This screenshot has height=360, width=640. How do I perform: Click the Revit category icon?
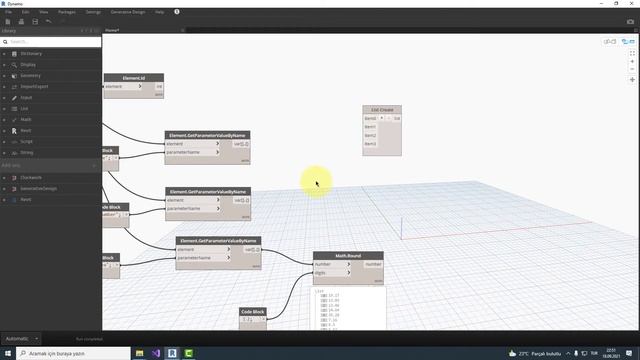click(x=14, y=131)
